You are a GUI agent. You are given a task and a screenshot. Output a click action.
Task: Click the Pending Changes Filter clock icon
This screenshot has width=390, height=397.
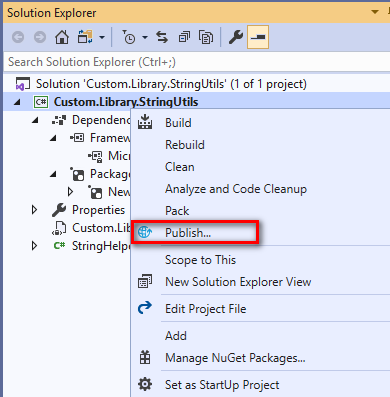[x=129, y=37]
